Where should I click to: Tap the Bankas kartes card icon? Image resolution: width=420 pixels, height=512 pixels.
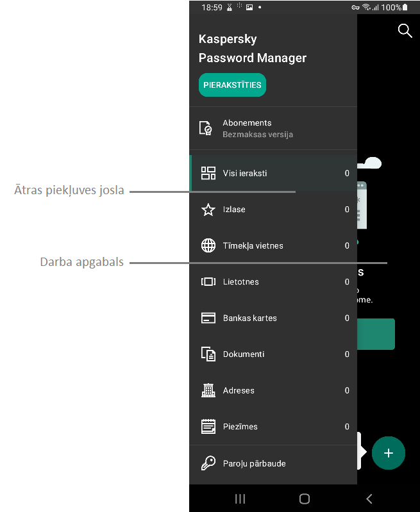coord(208,318)
